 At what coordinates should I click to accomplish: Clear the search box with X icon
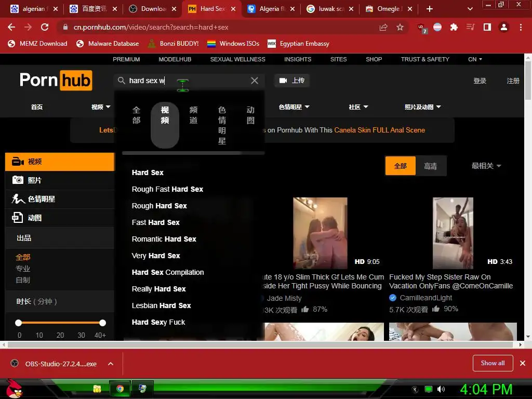(x=255, y=81)
